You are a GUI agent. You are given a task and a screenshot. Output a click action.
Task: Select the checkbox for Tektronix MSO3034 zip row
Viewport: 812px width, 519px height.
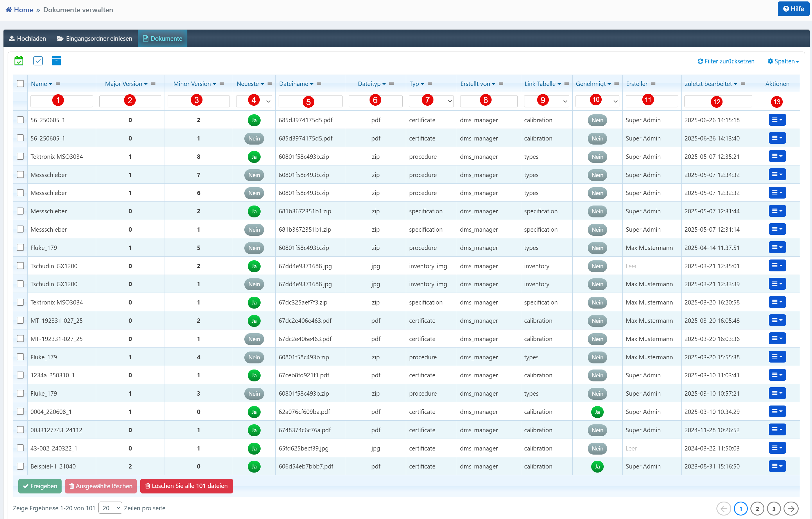tap(20, 156)
